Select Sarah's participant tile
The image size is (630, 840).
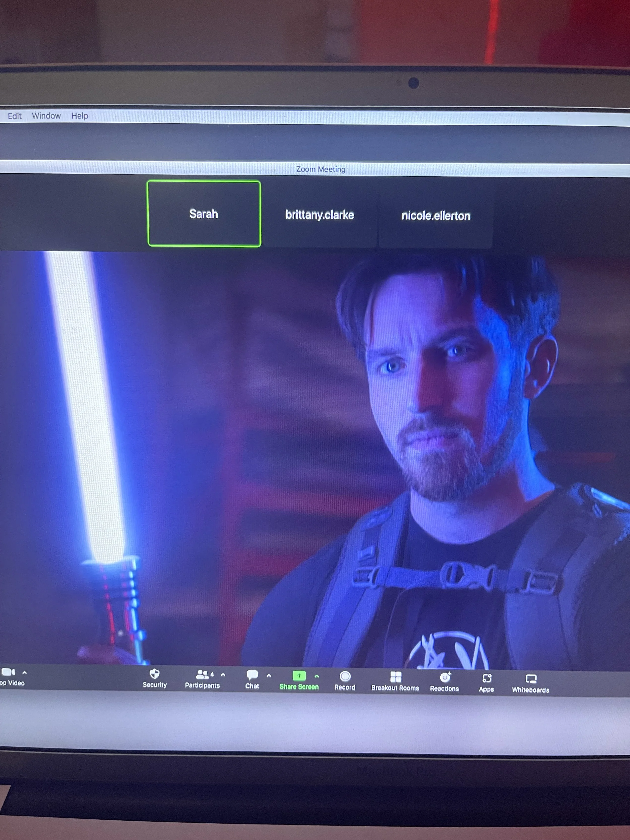point(204,214)
